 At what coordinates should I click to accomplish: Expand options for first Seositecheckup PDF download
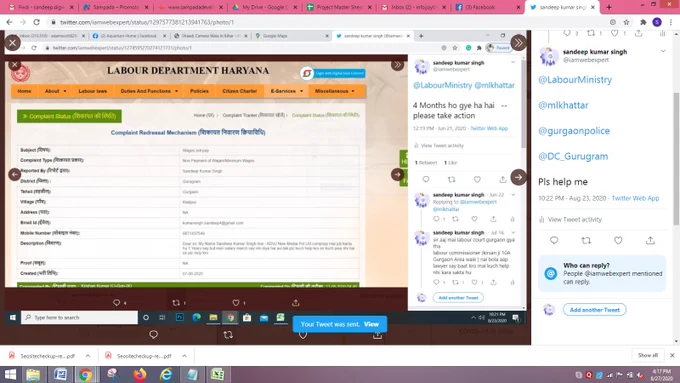[88, 356]
